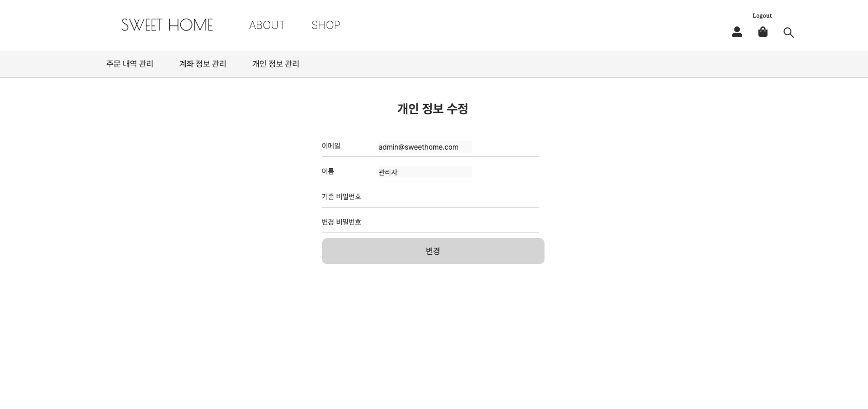
Task: Switch to 계좌 정보 관리 tab
Action: pyautogui.click(x=203, y=64)
